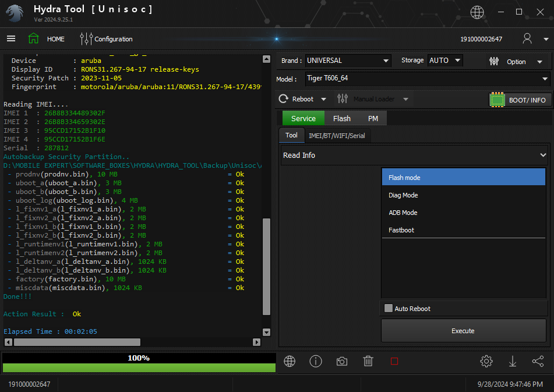Click the horizontal scroll left arrow
554x392 pixels.
coord(8,342)
